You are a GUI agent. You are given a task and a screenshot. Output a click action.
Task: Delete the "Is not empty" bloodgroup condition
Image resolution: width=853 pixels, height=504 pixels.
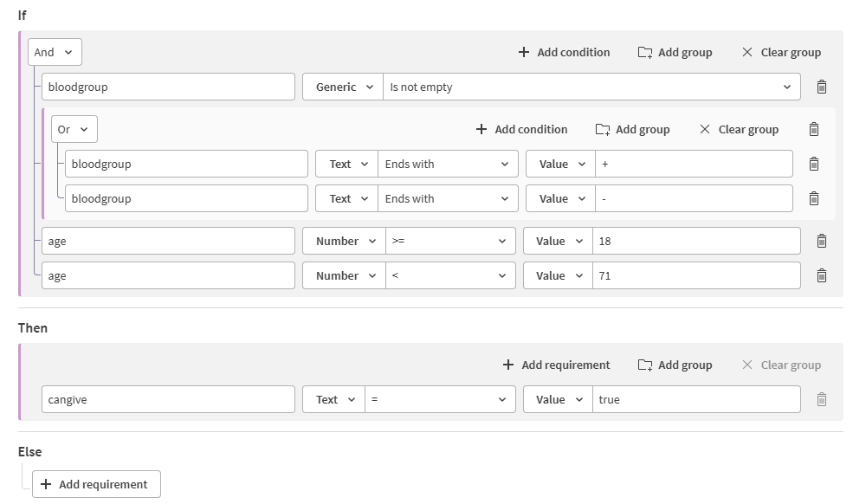click(x=821, y=86)
